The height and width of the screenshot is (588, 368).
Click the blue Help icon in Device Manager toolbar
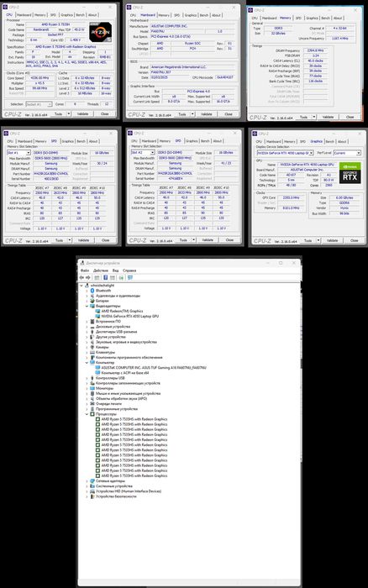[105, 277]
